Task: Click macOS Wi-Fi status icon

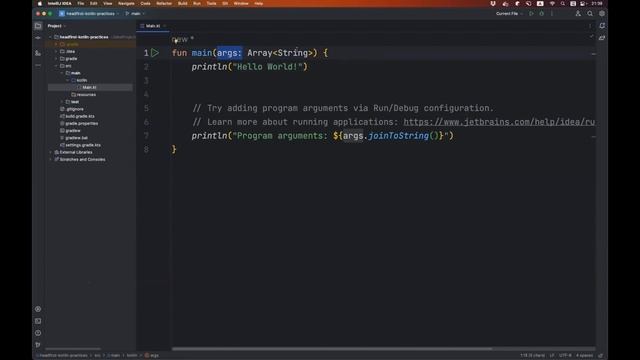Action: coord(552,3)
